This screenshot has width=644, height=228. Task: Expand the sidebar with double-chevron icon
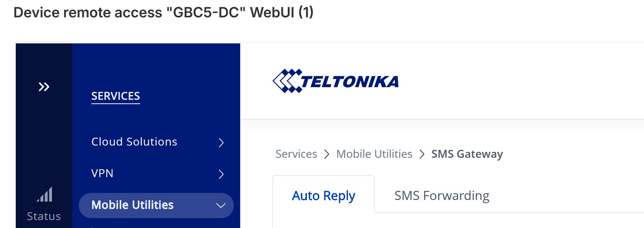click(44, 87)
